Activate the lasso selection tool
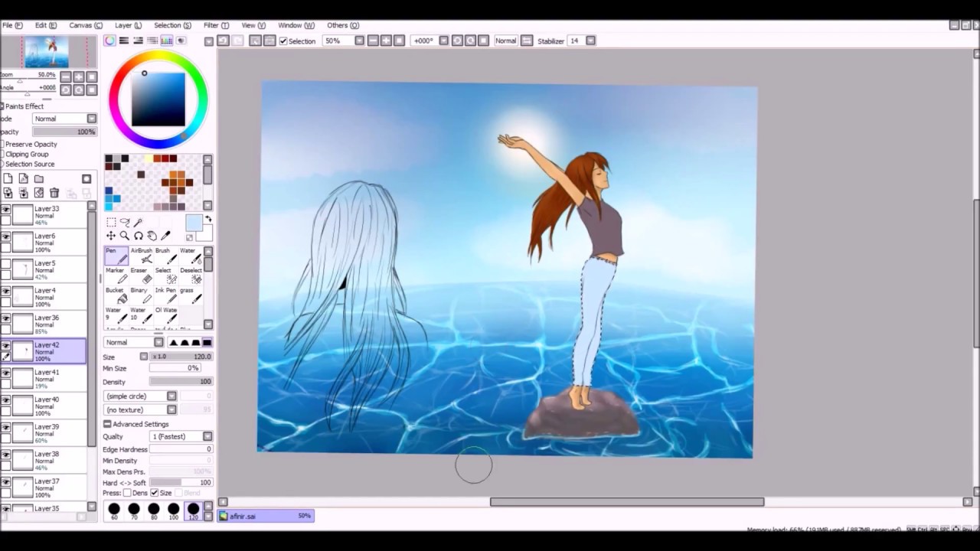The width and height of the screenshot is (980, 551). (x=125, y=223)
